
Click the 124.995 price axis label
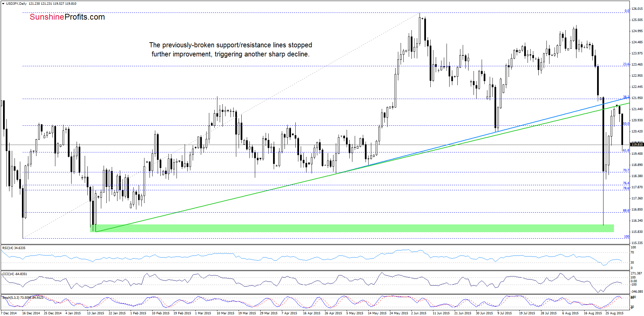[x=637, y=31]
